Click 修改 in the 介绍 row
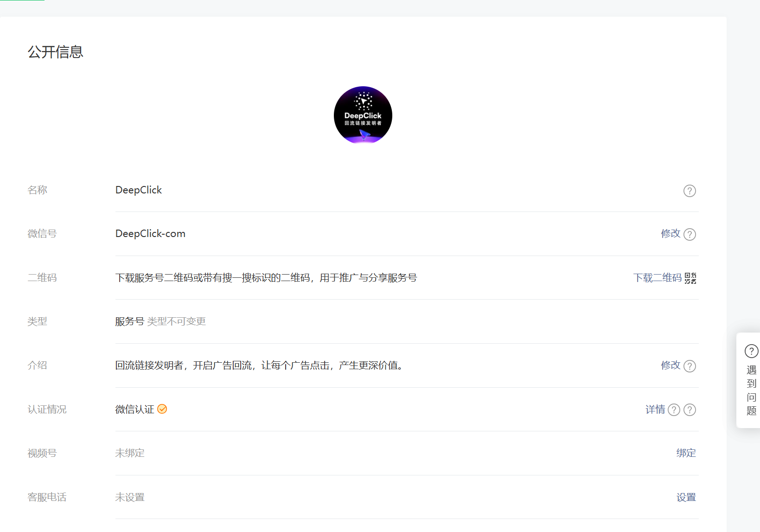Image resolution: width=760 pixels, height=532 pixels. (671, 365)
